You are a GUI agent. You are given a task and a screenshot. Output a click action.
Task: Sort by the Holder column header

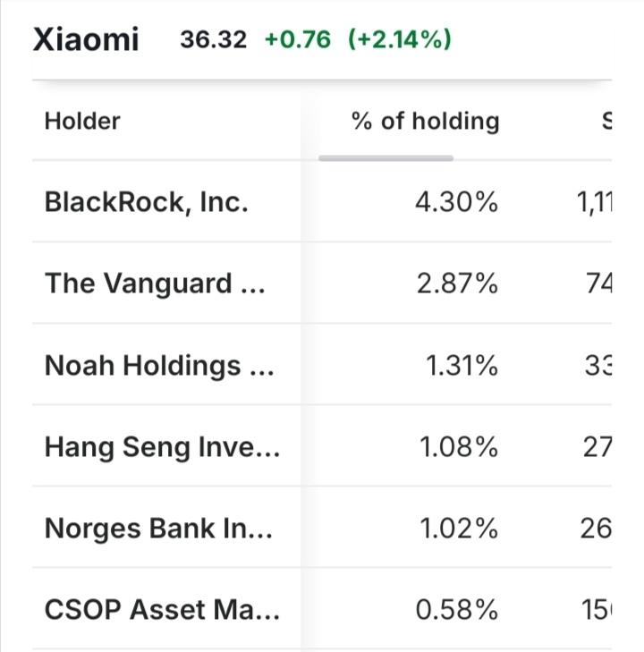click(x=82, y=122)
